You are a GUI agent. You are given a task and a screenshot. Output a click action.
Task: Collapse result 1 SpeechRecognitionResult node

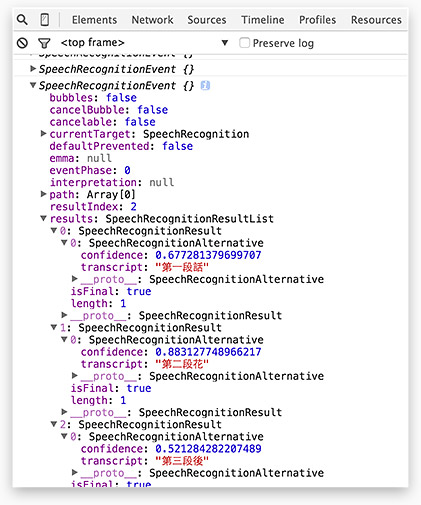point(54,327)
